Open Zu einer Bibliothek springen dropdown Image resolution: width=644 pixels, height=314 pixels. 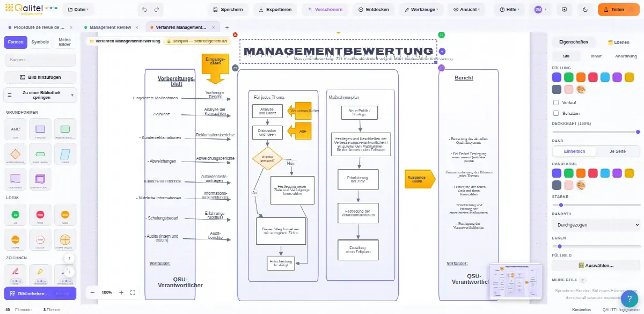pyautogui.click(x=40, y=95)
